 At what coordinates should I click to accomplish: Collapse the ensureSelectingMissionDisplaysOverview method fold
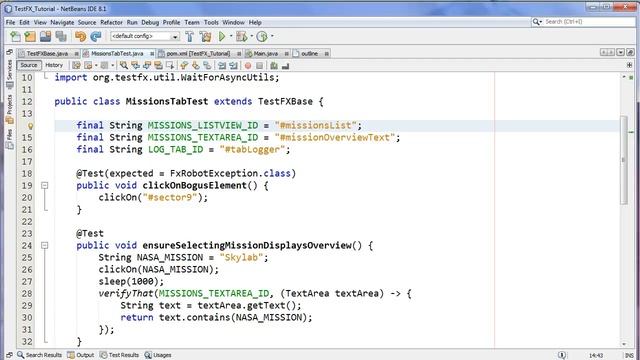44,246
